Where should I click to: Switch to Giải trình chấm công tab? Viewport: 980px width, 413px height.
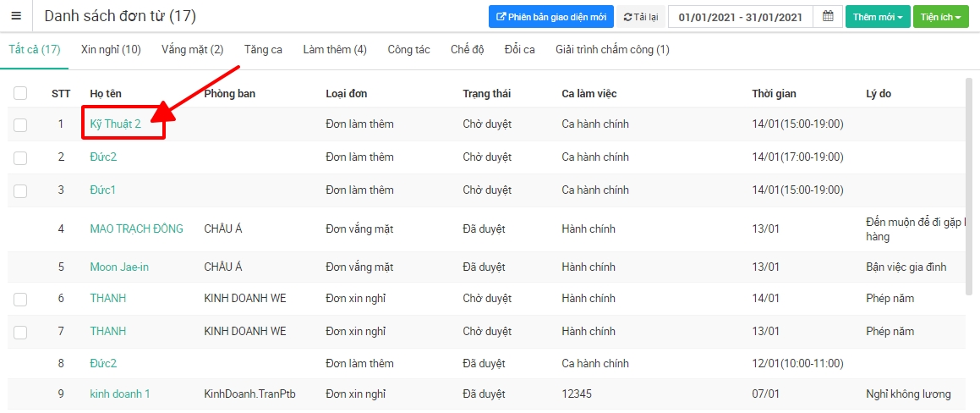612,50
